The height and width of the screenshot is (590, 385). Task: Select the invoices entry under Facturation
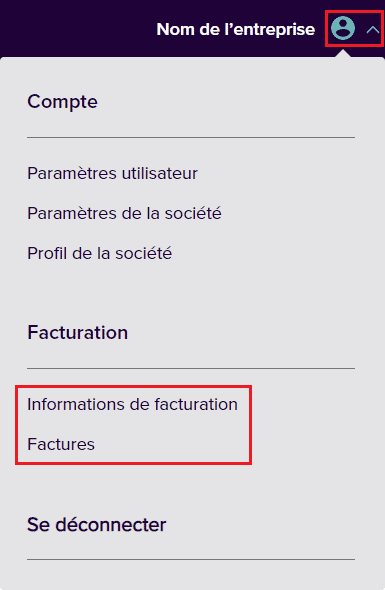click(x=61, y=444)
